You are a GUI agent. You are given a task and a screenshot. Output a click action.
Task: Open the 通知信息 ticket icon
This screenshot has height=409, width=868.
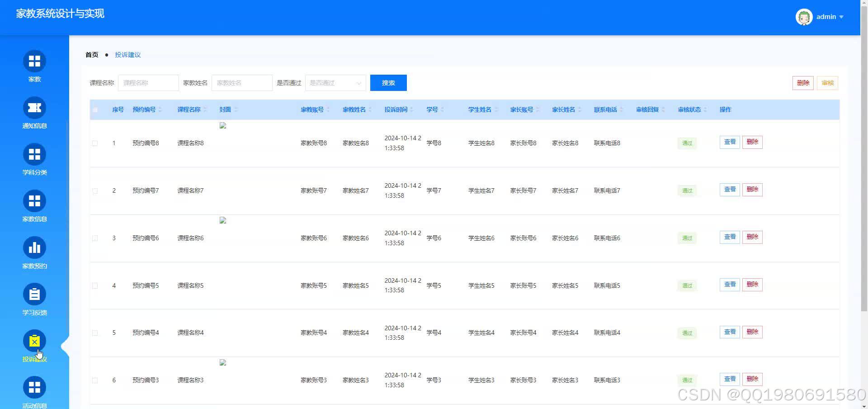(34, 108)
